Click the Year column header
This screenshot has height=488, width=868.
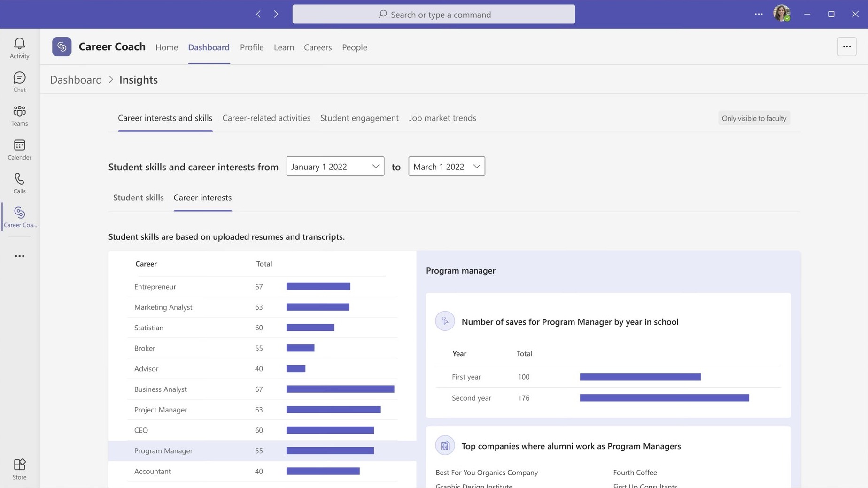pyautogui.click(x=459, y=354)
